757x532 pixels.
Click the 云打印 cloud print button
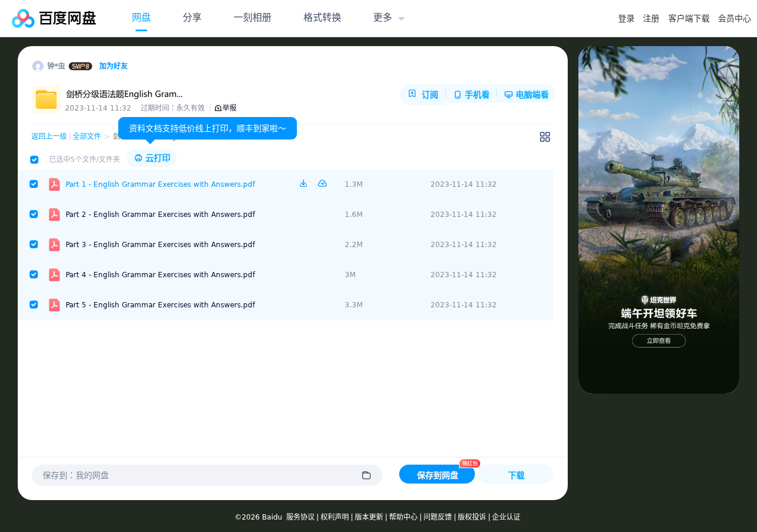pyautogui.click(x=151, y=158)
